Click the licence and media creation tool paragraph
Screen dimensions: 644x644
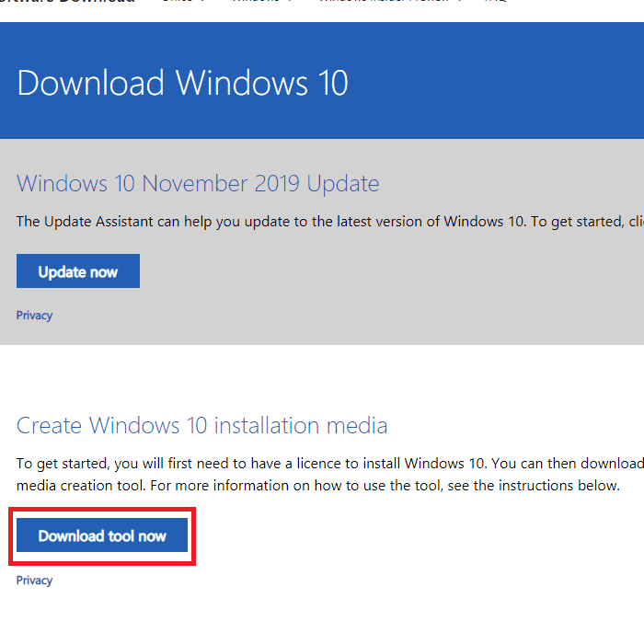point(330,475)
